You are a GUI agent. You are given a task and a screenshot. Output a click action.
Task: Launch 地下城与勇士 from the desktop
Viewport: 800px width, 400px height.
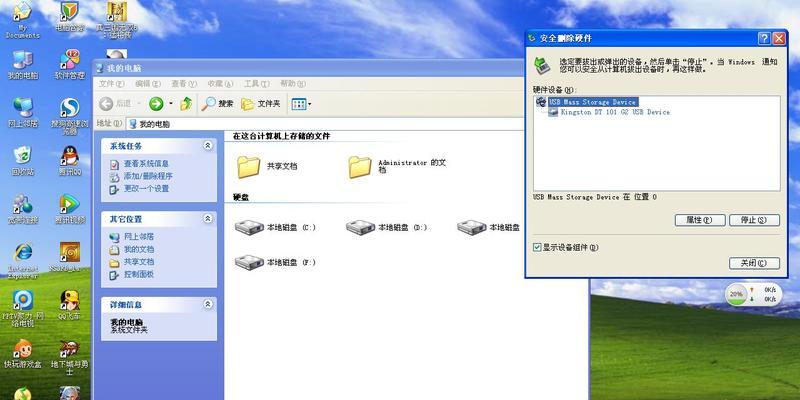tap(69, 357)
